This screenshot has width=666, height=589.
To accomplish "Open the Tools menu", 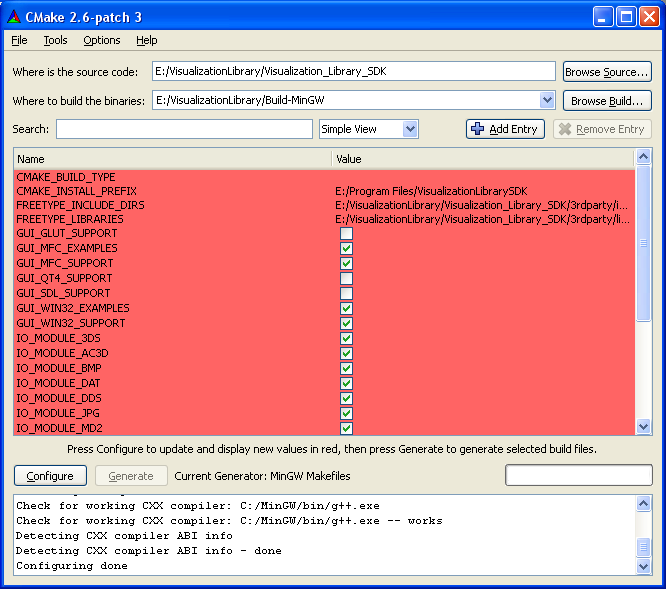I will pos(55,40).
